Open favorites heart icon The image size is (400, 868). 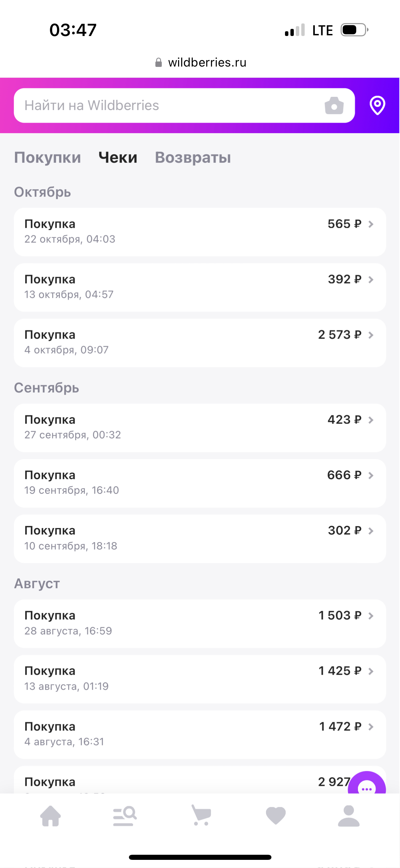pyautogui.click(x=275, y=816)
